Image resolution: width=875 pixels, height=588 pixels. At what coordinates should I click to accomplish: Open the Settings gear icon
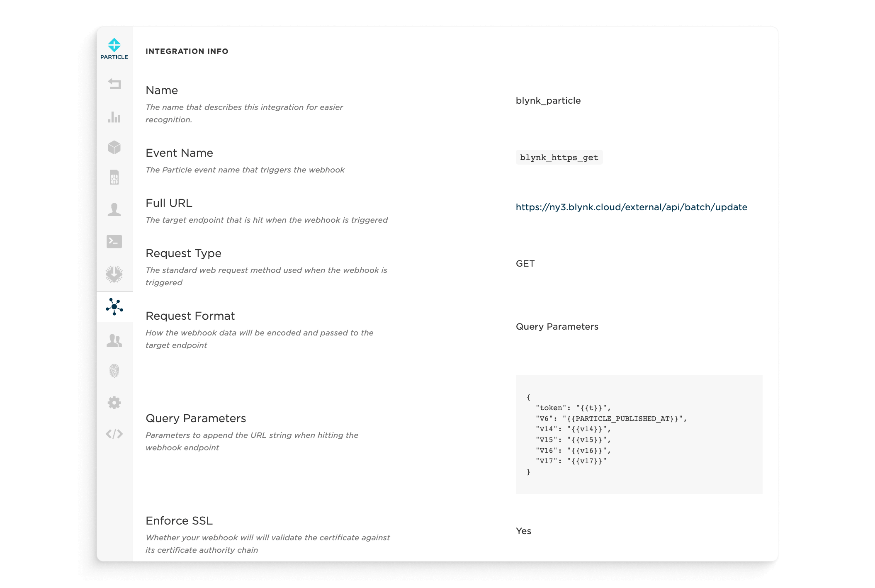tap(114, 403)
